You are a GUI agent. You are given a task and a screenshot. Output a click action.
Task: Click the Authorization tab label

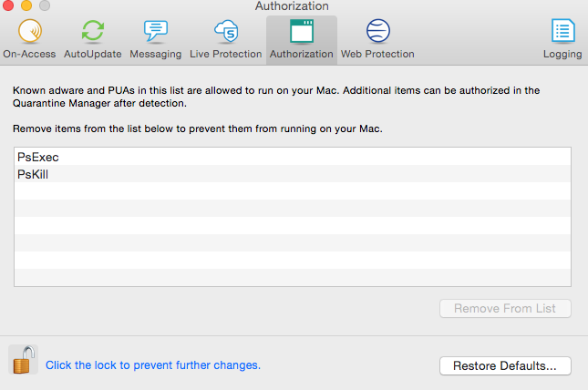[x=302, y=54]
